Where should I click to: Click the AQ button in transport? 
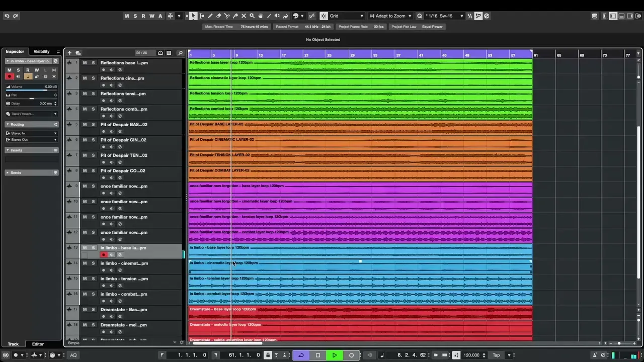click(x=73, y=355)
